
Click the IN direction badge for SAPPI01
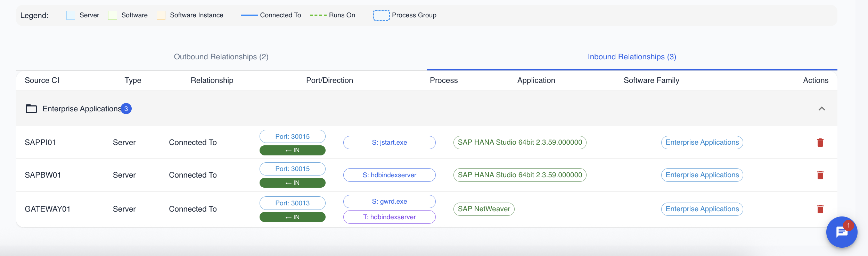(x=292, y=151)
